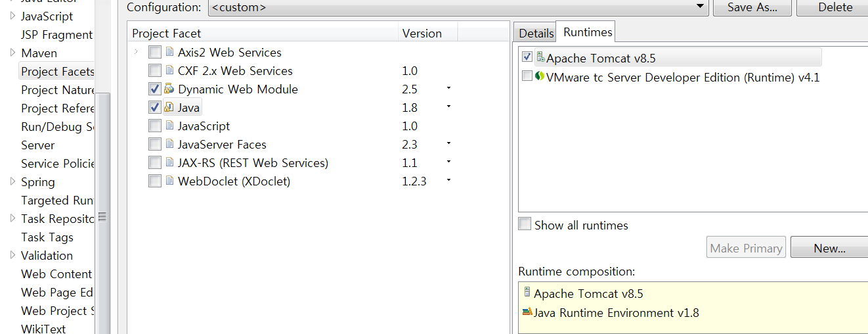Screen dimensions: 868x334
Task: Enable Show all runtimes checkbox
Action: [525, 224]
